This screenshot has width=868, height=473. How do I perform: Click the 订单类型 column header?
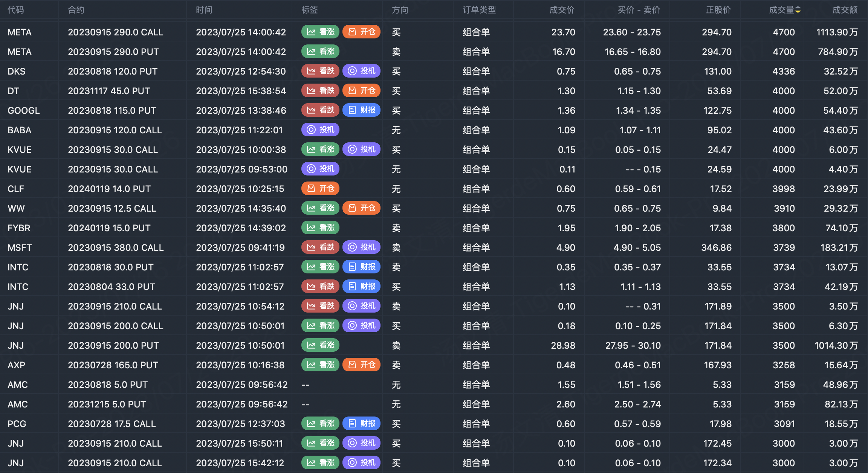pyautogui.click(x=479, y=10)
